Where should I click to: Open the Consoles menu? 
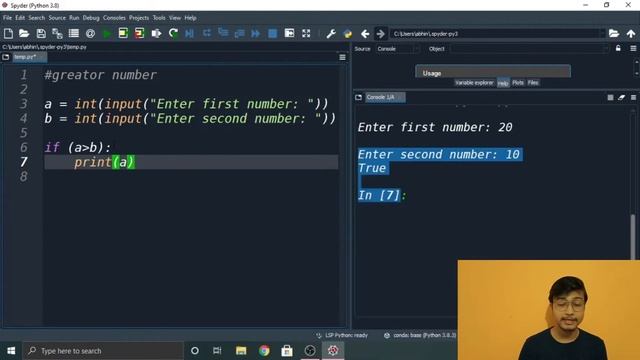[114, 18]
